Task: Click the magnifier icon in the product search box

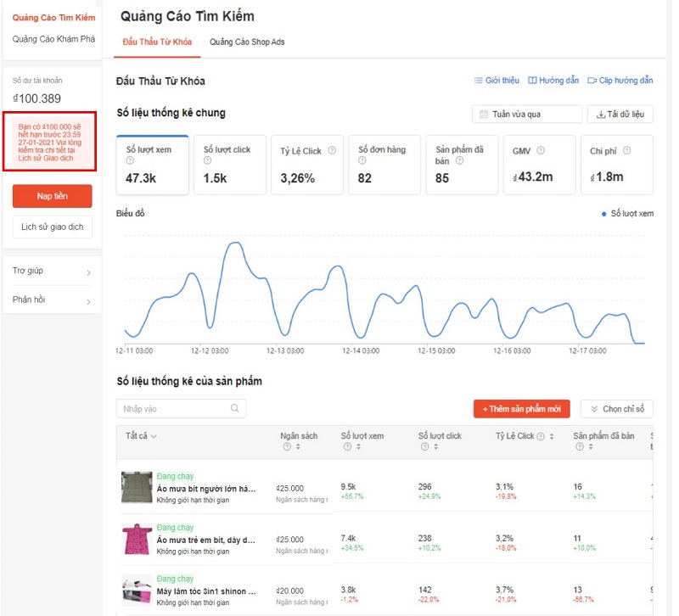Action: coord(236,408)
